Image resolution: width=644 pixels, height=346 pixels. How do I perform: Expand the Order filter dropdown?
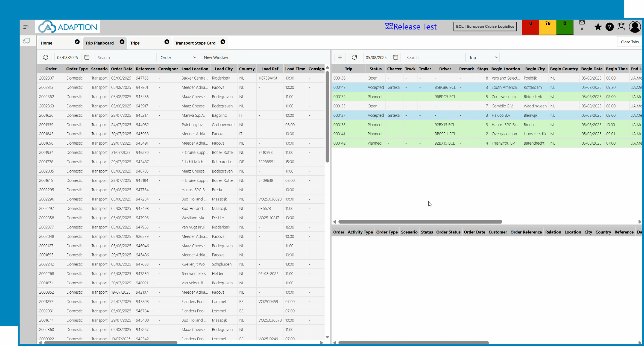click(x=178, y=57)
